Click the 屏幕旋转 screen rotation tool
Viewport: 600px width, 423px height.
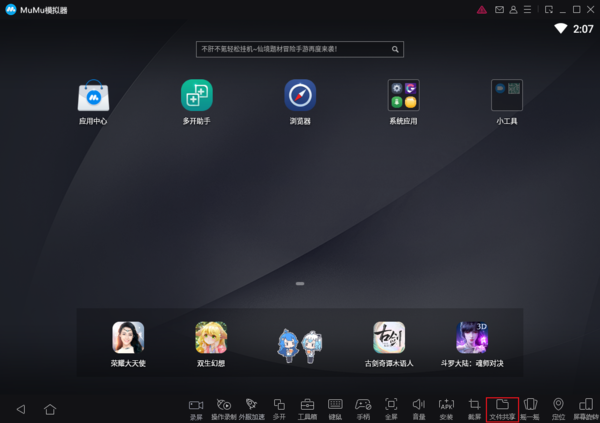[586, 409]
